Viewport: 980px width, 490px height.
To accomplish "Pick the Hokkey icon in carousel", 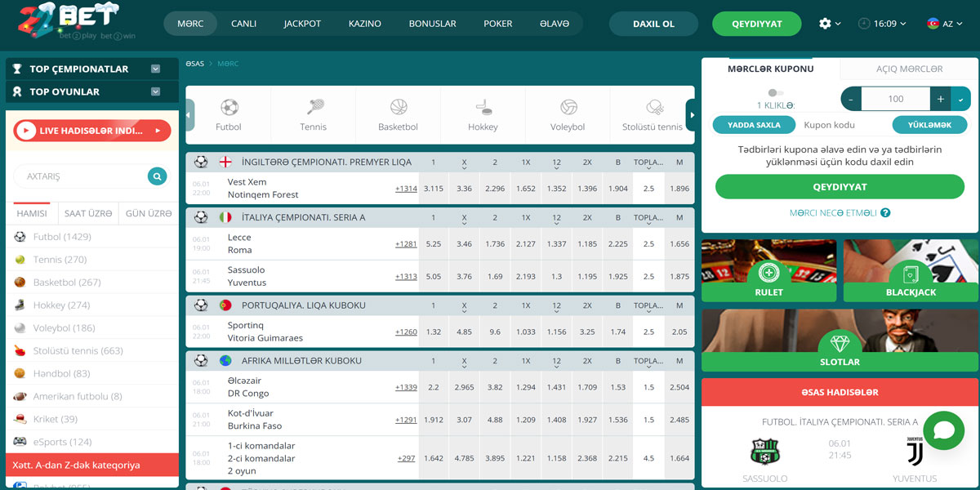I will (x=483, y=107).
